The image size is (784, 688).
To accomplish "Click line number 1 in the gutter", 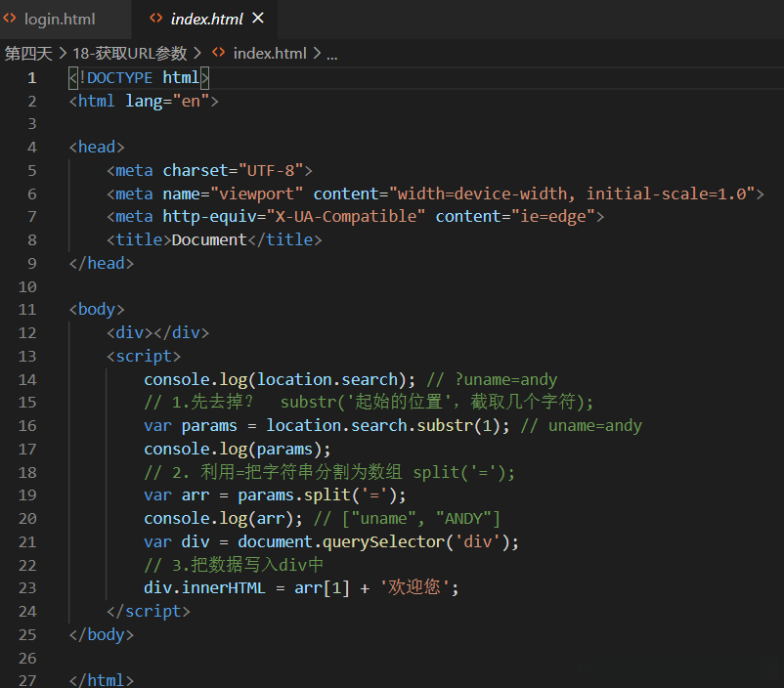I will [32, 78].
